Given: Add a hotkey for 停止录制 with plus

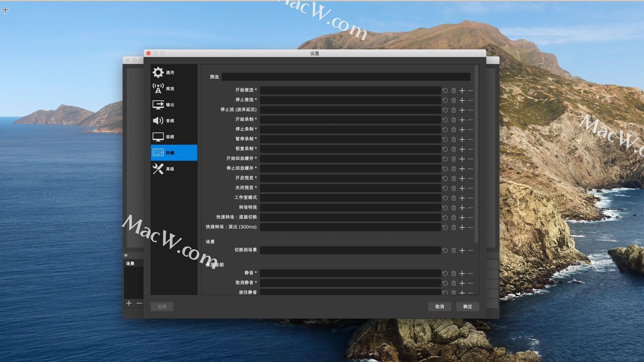Looking at the screenshot, I should click(x=462, y=129).
